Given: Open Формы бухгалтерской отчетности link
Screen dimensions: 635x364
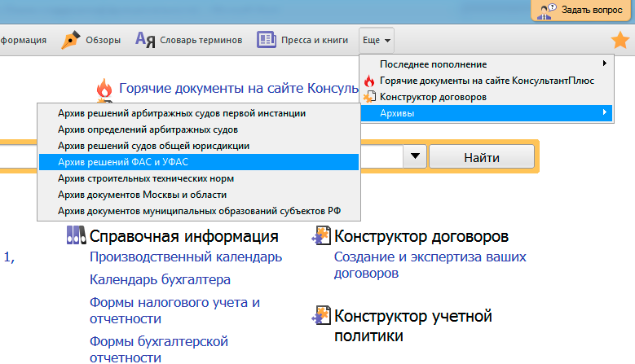Looking at the screenshot, I should pos(159,349).
